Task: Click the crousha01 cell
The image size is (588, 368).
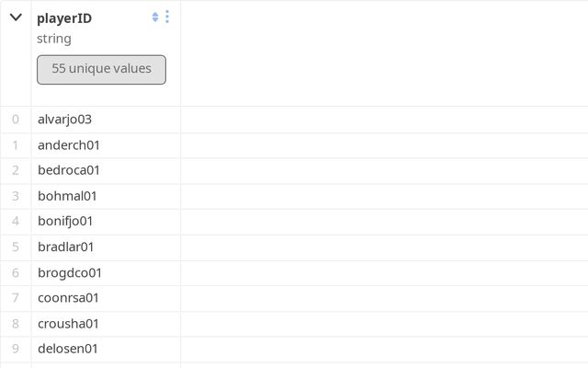Action: 68,323
